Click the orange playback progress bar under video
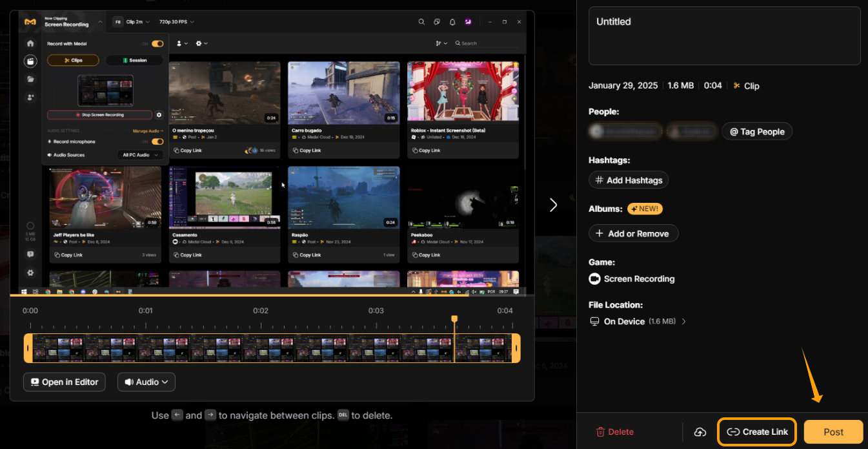This screenshot has width=868, height=449. pos(239,295)
